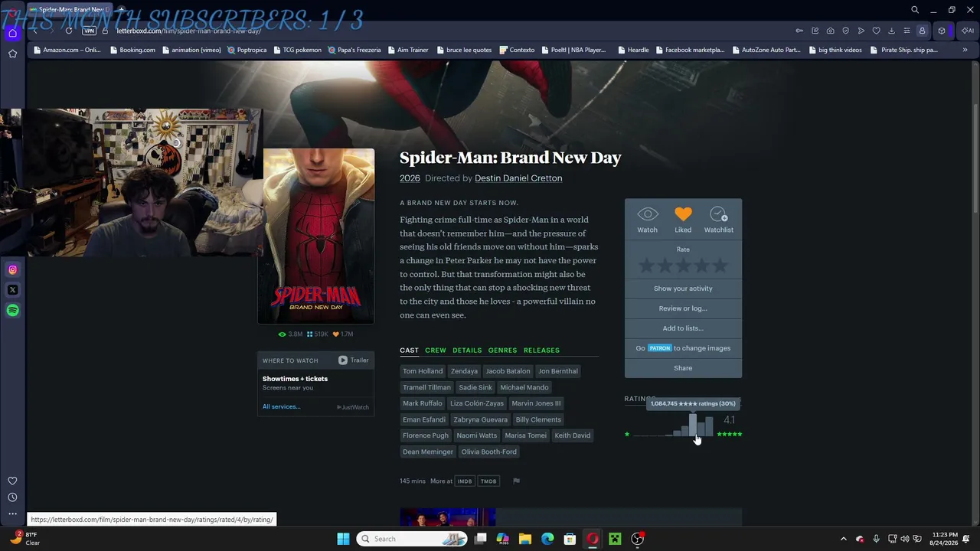The width and height of the screenshot is (980, 551).
Task: Open sidebar more options (three dots)
Action: coord(12,514)
